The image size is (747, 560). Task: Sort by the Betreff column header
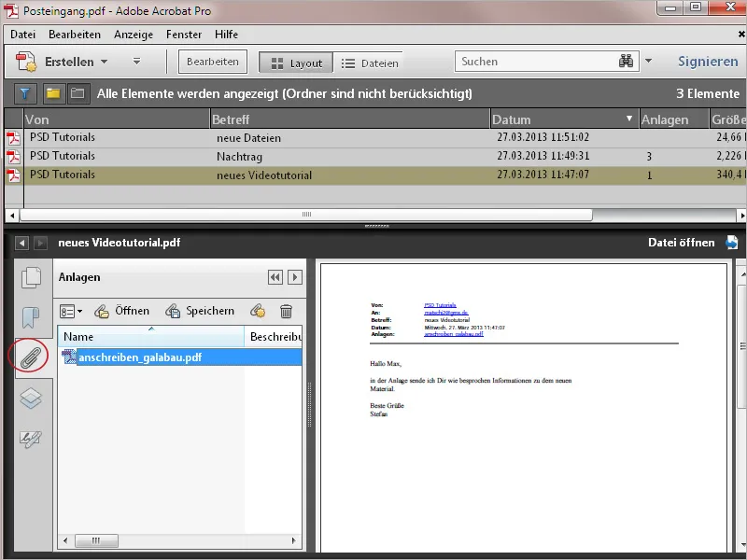[350, 119]
